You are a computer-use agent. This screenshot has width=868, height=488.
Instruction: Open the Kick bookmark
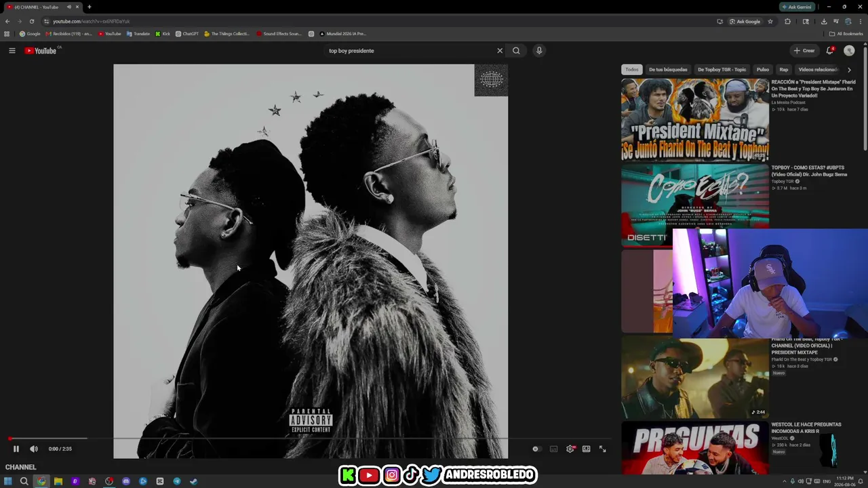[163, 34]
